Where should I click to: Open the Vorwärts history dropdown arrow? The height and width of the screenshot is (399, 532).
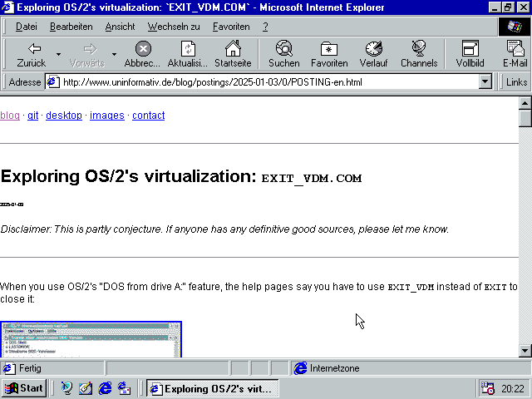coord(114,54)
